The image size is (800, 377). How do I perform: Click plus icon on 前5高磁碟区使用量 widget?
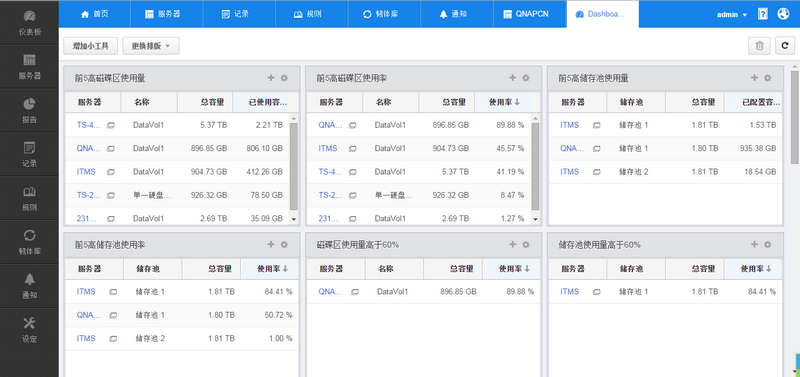click(271, 78)
